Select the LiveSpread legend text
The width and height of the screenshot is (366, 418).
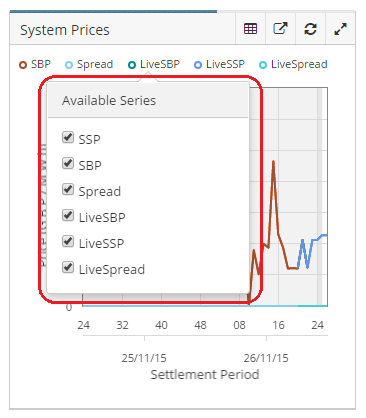pos(299,64)
